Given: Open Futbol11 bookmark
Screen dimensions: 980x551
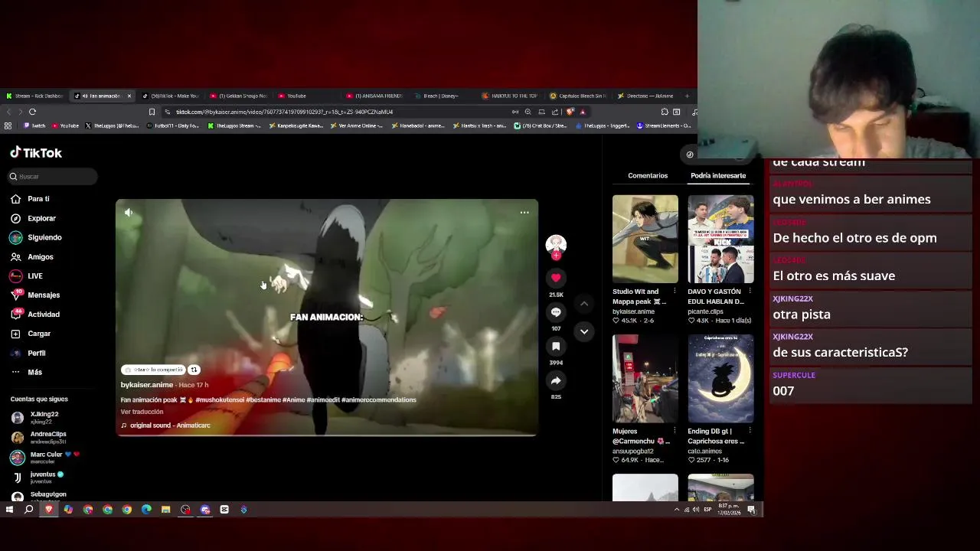Looking at the screenshot, I should click(172, 126).
